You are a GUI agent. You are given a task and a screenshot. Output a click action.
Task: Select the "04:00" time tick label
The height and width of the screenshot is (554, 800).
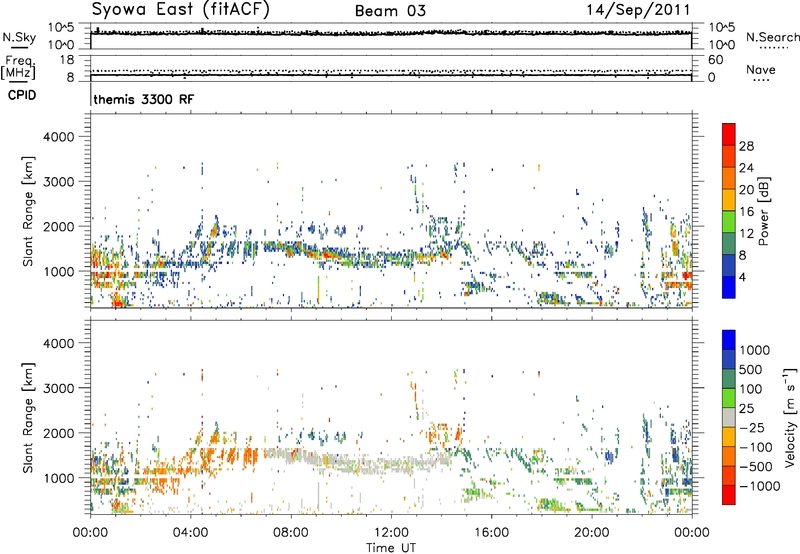click(x=190, y=533)
